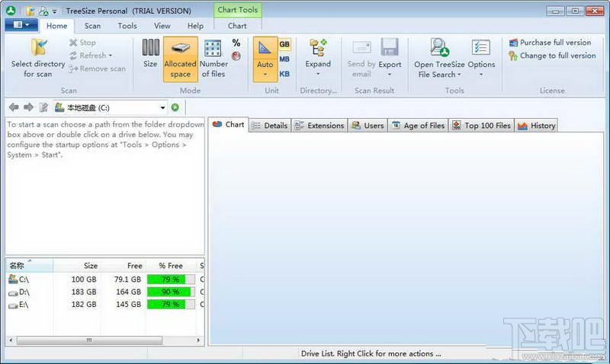610x364 pixels.
Task: Click the up one folder icon
Action: (43, 107)
